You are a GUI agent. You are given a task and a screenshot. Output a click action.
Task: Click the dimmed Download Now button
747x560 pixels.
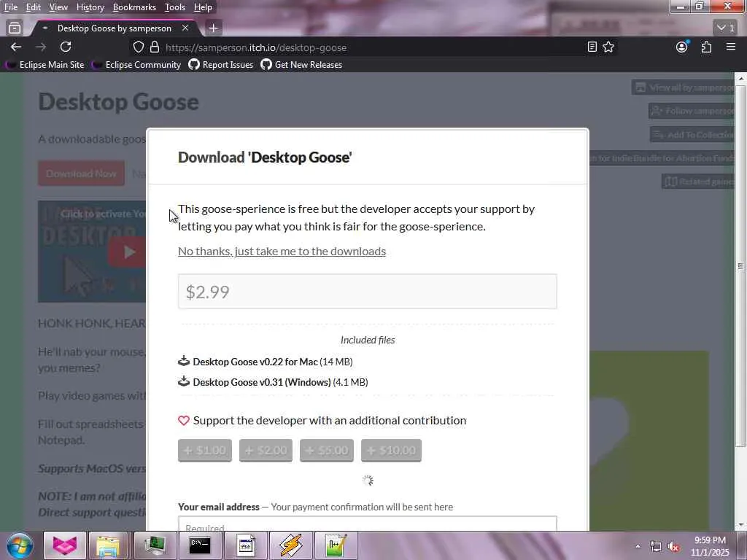81,174
